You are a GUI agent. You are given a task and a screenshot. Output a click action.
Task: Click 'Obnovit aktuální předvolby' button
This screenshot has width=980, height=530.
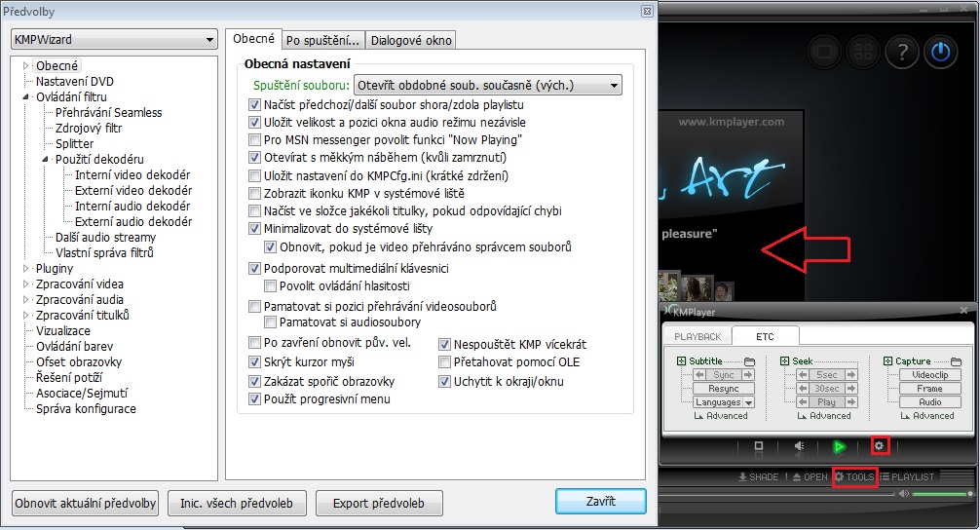coord(85,503)
